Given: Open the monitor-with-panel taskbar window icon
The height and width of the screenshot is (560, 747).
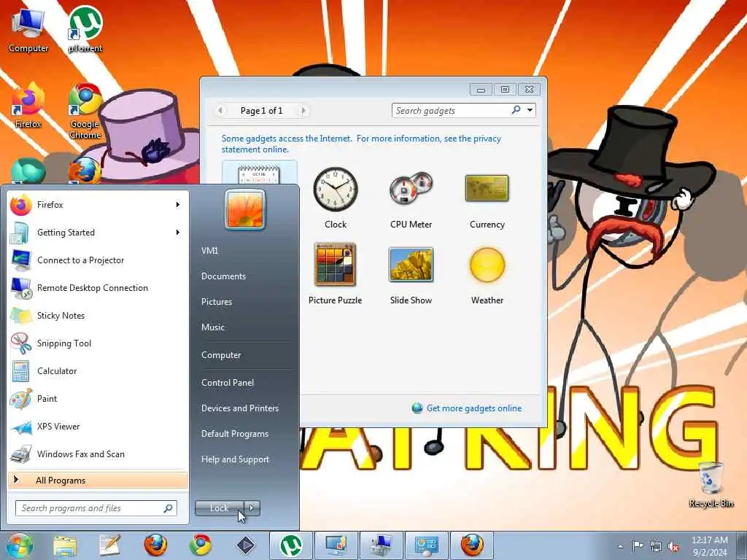Looking at the screenshot, I should [336, 545].
